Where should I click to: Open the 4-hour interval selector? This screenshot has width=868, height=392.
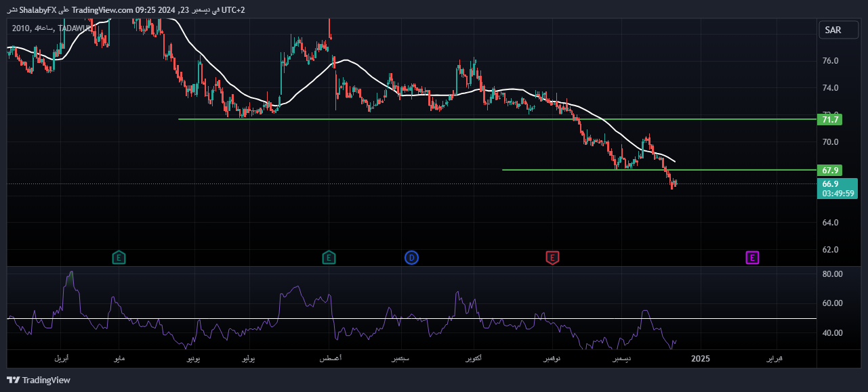click(x=42, y=29)
